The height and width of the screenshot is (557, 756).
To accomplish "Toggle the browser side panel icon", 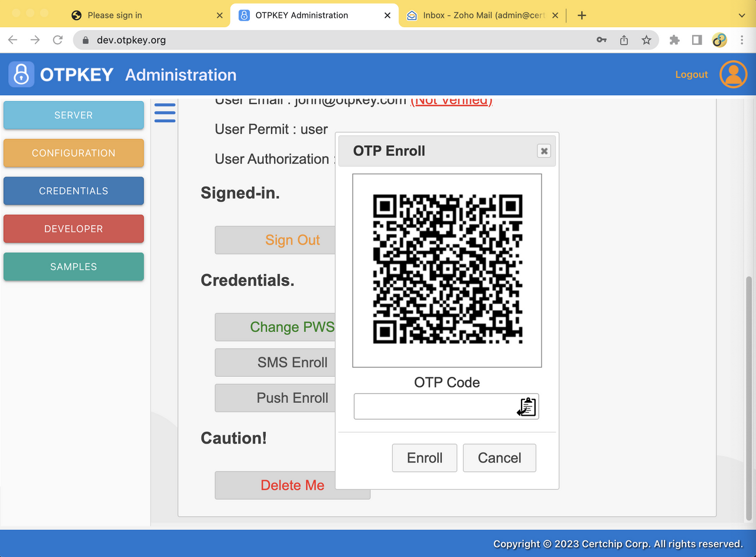I will [x=697, y=40].
